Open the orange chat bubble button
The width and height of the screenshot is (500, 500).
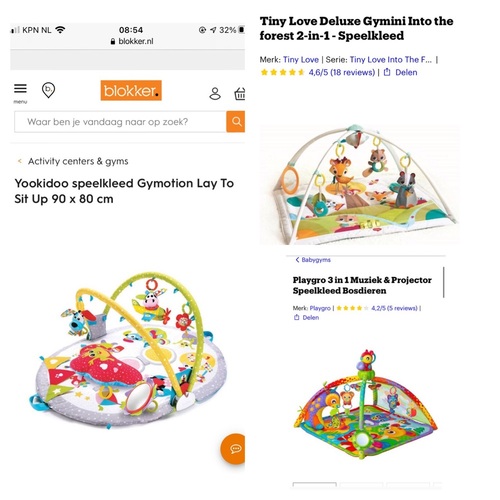click(x=233, y=449)
